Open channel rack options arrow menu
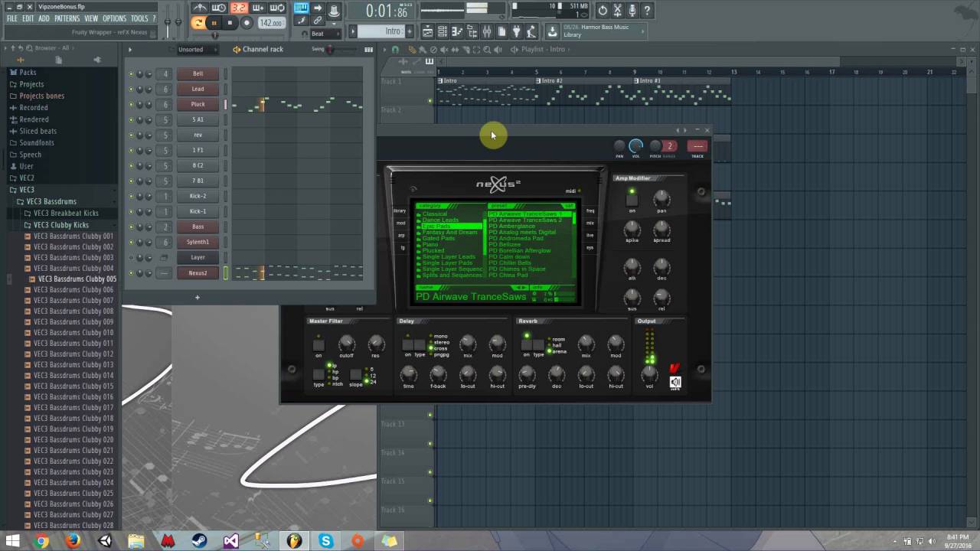This screenshot has height=551, width=980. [x=129, y=49]
